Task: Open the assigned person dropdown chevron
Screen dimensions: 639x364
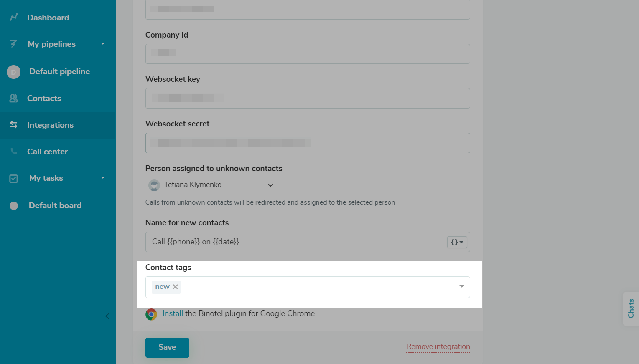Action: tap(270, 185)
